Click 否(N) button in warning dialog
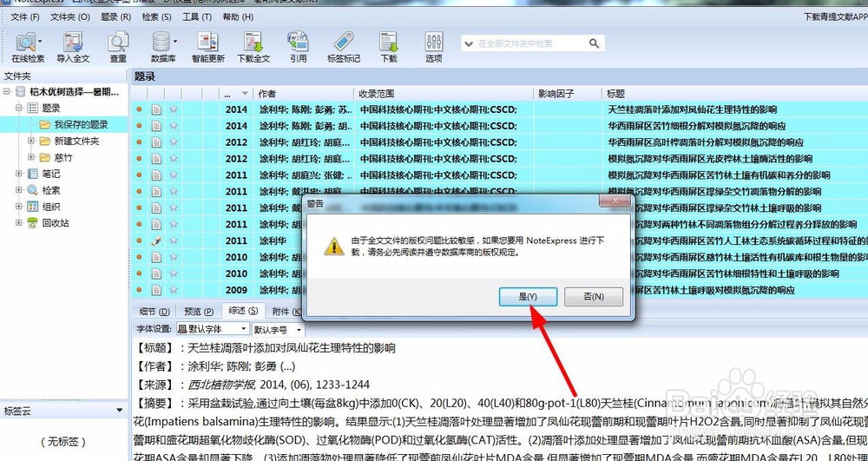The height and width of the screenshot is (461, 868). pos(594,297)
